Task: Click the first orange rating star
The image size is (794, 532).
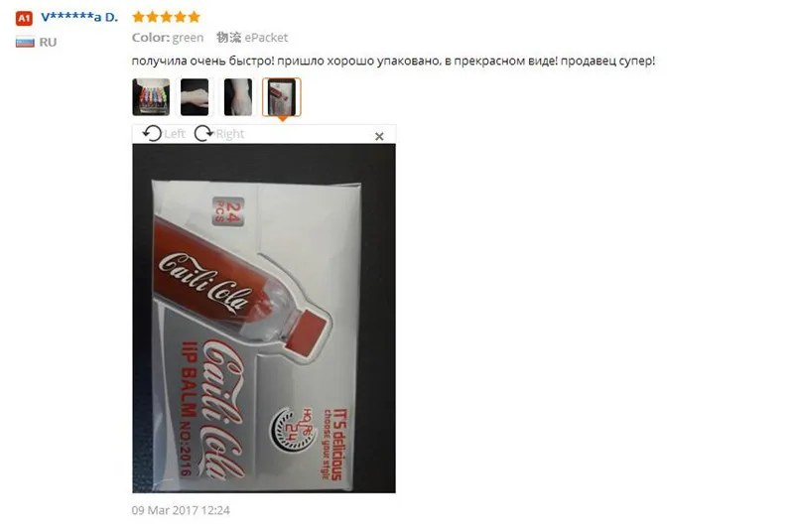Action: pyautogui.click(x=138, y=17)
